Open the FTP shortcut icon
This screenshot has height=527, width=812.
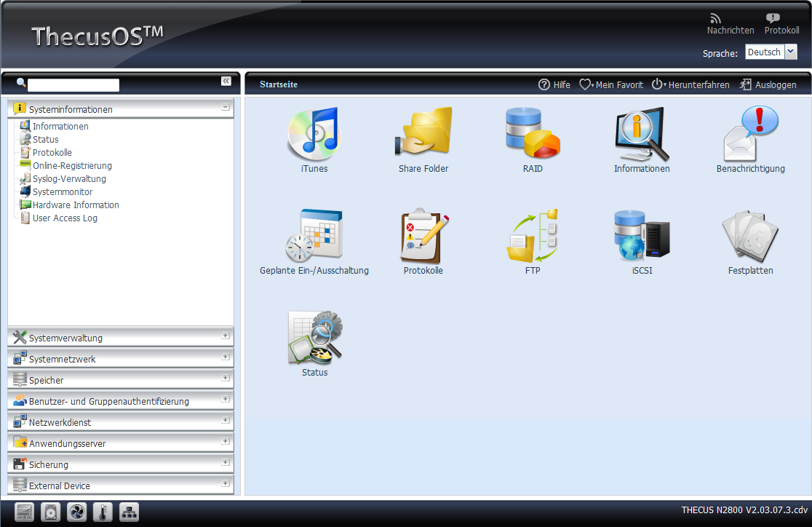tap(533, 236)
